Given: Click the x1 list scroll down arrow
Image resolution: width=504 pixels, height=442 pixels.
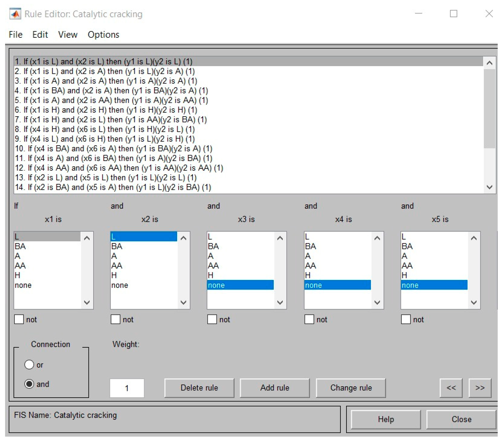Looking at the screenshot, I should (87, 302).
